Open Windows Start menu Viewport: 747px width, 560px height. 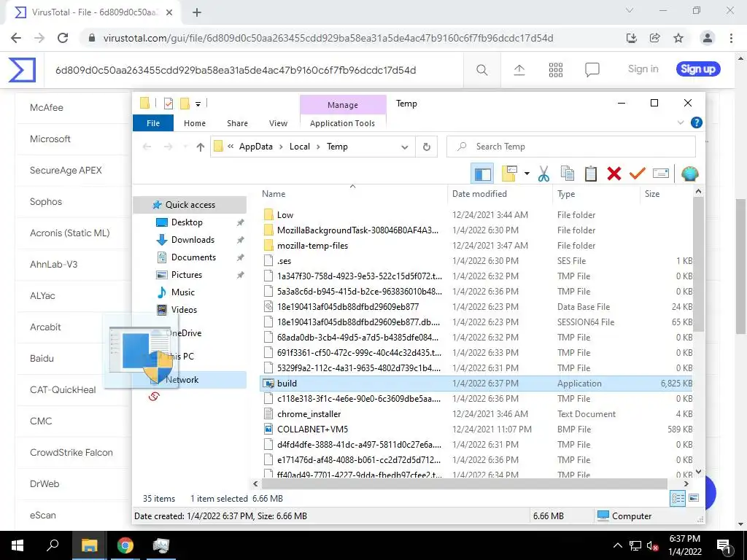[x=18, y=545]
